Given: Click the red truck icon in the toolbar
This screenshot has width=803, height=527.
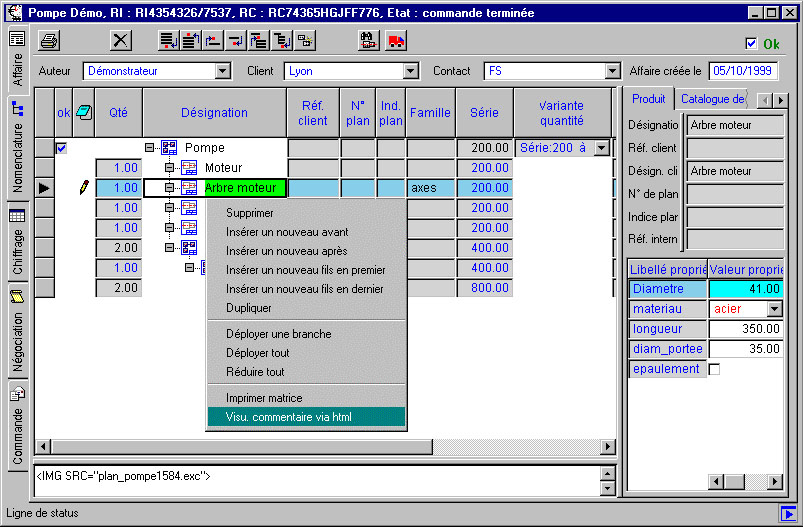Looking at the screenshot, I should pyautogui.click(x=396, y=40).
